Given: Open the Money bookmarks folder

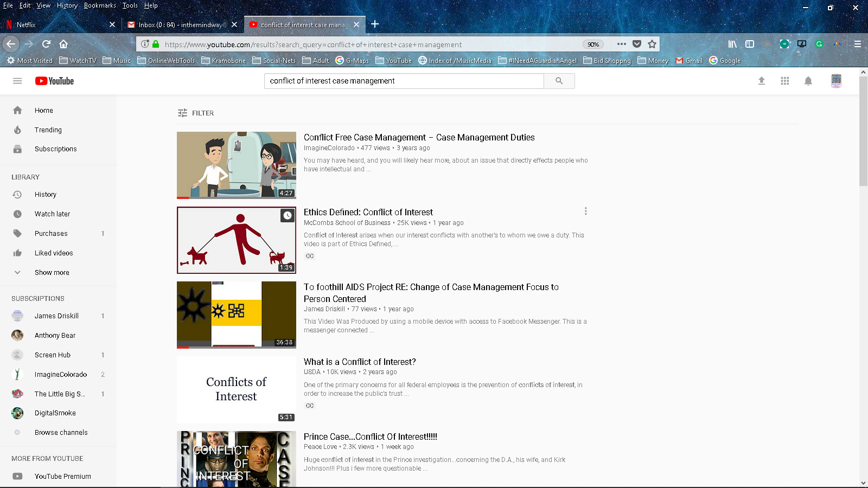Looking at the screenshot, I should point(653,61).
